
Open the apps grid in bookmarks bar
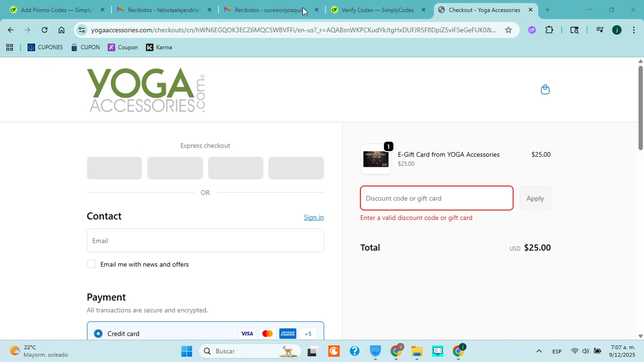(9, 48)
